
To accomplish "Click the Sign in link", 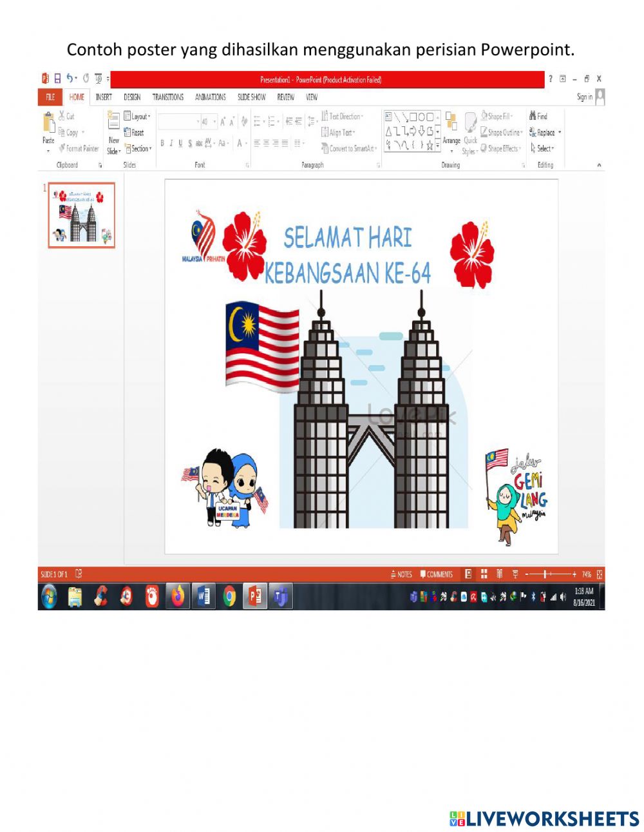I will coord(584,97).
